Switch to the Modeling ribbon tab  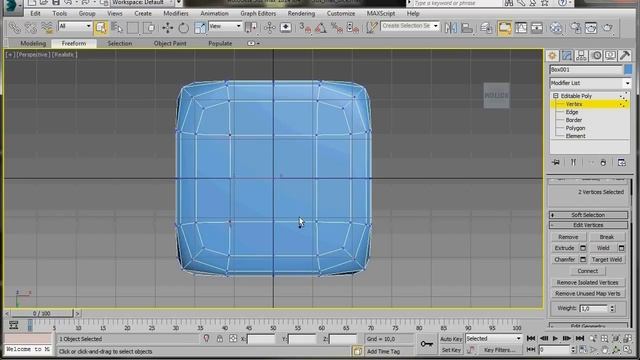(33, 43)
